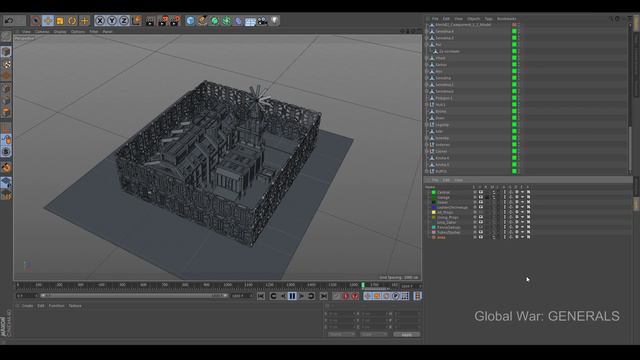Click the bright green layer color swatch
Viewport: 640px width, 360px height.
click(434, 192)
